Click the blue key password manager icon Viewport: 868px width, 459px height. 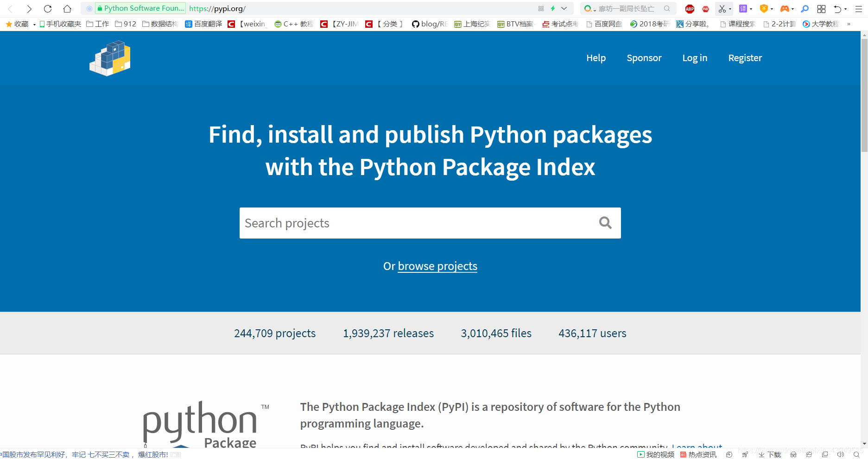coord(805,9)
